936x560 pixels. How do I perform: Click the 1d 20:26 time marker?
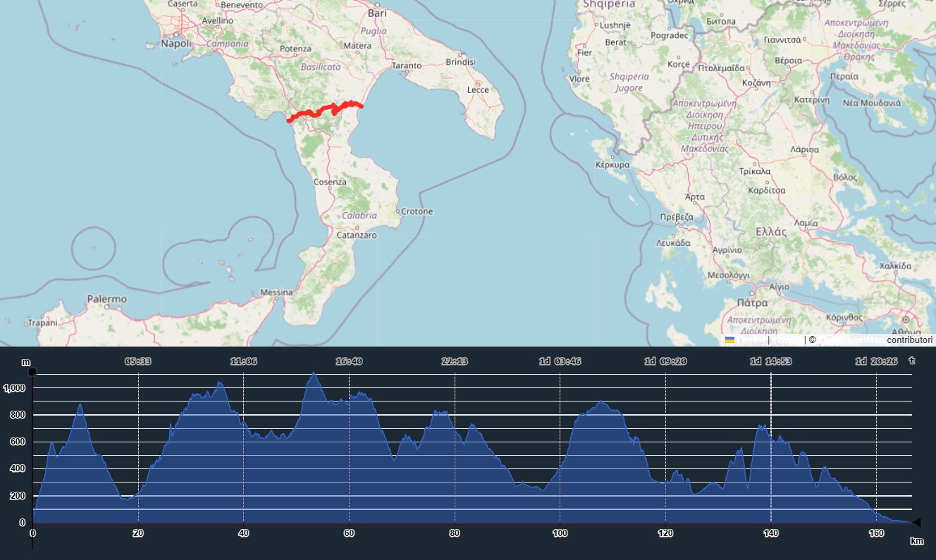click(876, 361)
